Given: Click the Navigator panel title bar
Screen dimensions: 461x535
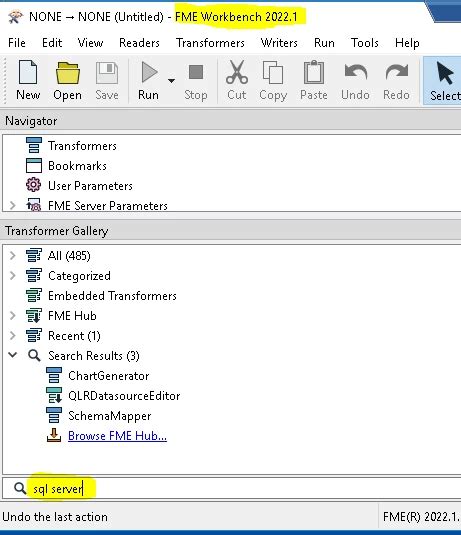Looking at the screenshot, I should click(x=230, y=121).
